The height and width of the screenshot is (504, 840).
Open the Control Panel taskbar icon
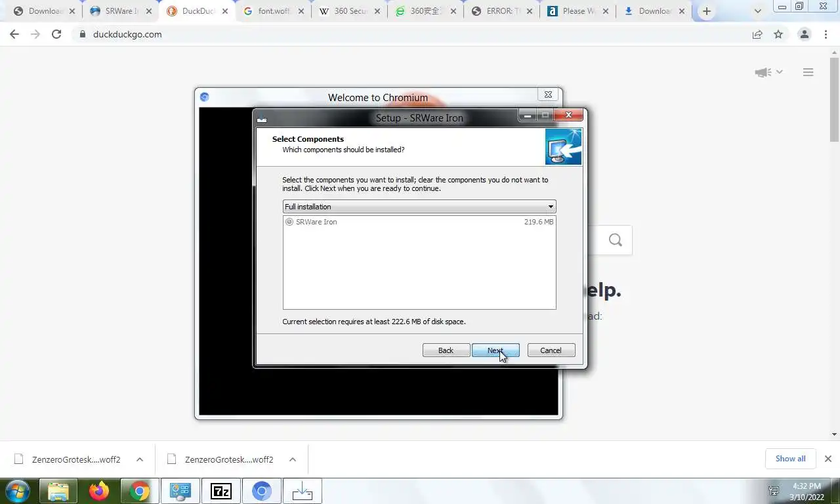[180, 491]
